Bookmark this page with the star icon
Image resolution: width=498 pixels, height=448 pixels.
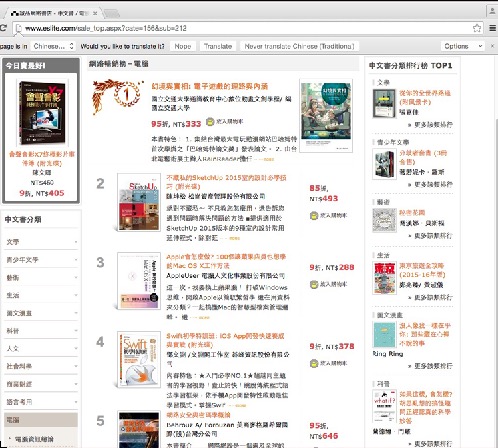pyautogui.click(x=477, y=28)
